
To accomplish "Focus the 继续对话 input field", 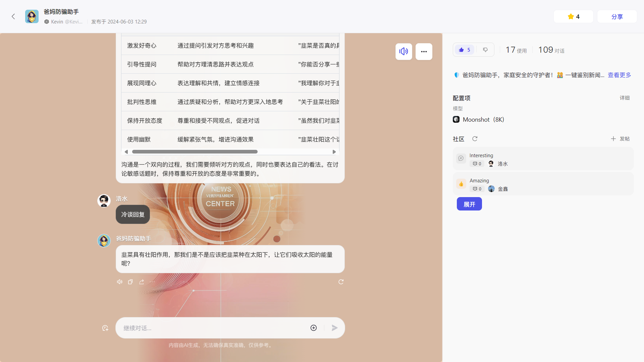I will [x=215, y=328].
